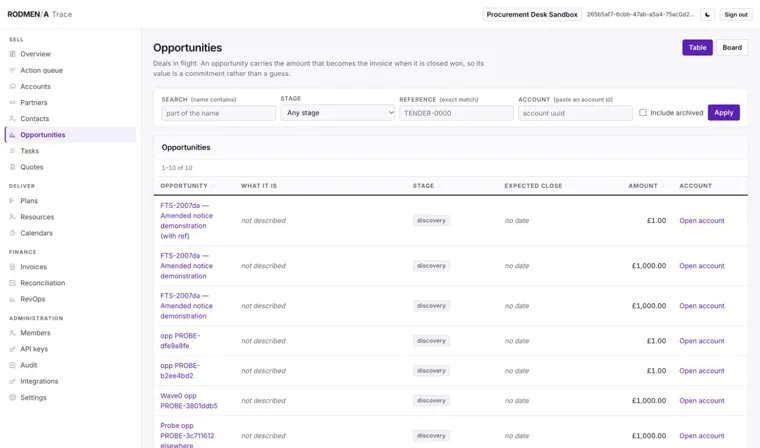Click the Calendars sidebar icon
Screen dimensions: 760x448
[x=13, y=233]
